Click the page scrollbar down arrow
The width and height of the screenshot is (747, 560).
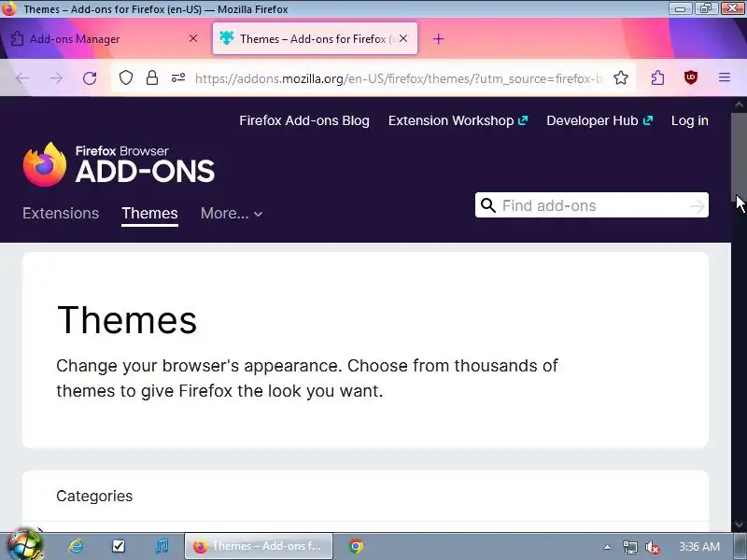coord(739,525)
